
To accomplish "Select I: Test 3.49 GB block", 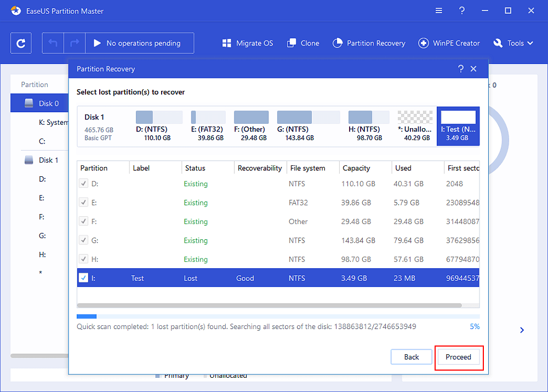I will tap(458, 126).
